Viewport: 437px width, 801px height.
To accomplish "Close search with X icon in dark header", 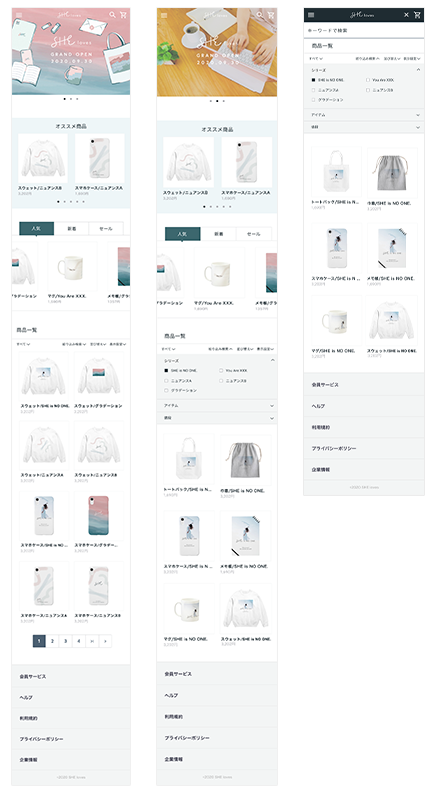I will coord(406,15).
